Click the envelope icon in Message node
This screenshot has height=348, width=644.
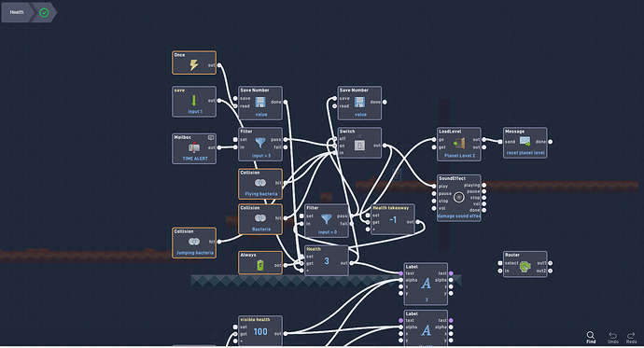525,141
